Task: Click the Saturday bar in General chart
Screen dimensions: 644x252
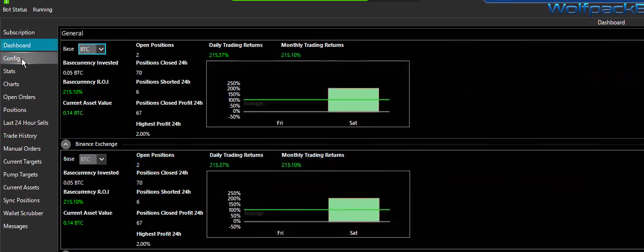Action: [x=353, y=99]
